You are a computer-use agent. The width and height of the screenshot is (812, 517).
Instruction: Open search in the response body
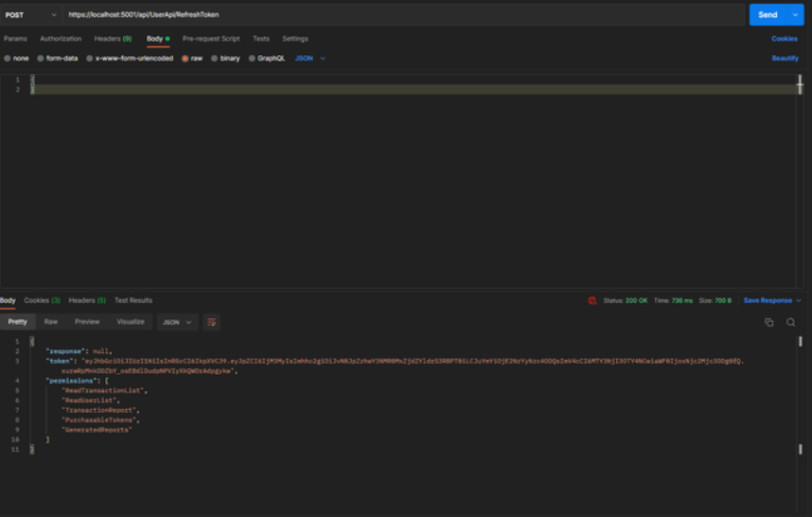(790, 322)
